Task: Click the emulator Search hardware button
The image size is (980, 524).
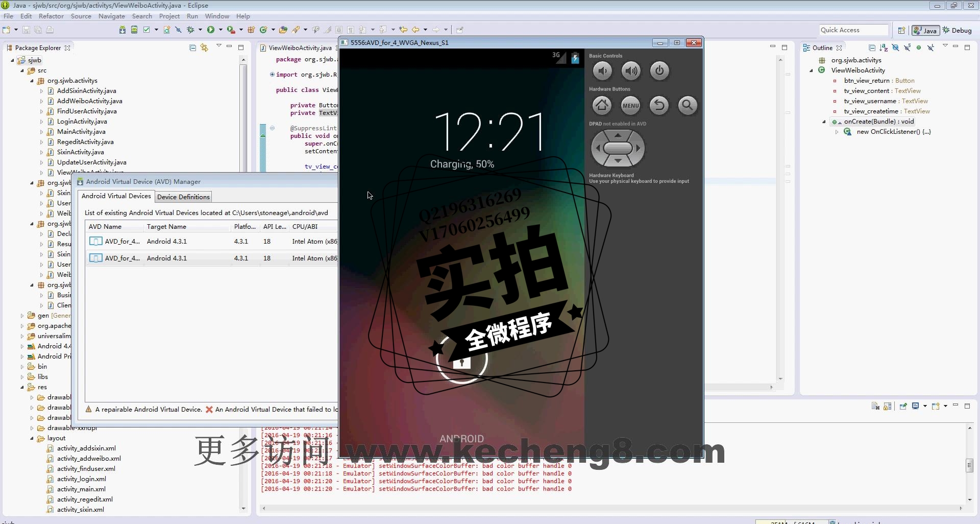Action: tap(688, 105)
